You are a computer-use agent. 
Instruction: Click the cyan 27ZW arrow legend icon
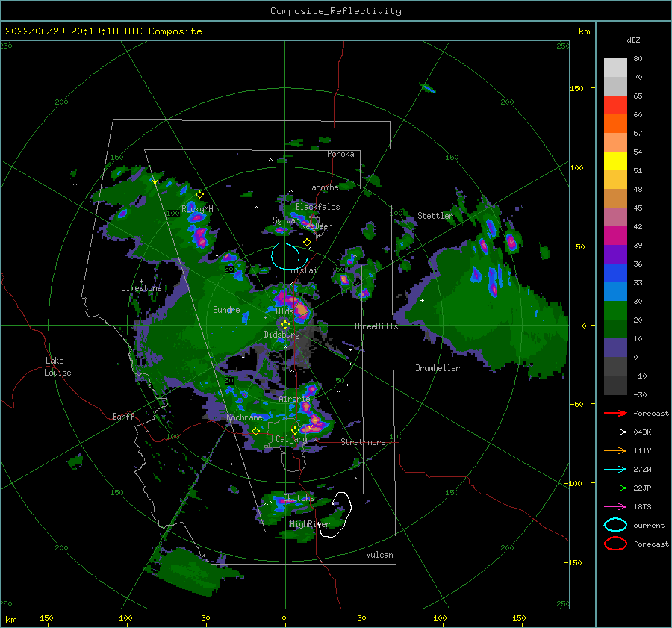[615, 469]
